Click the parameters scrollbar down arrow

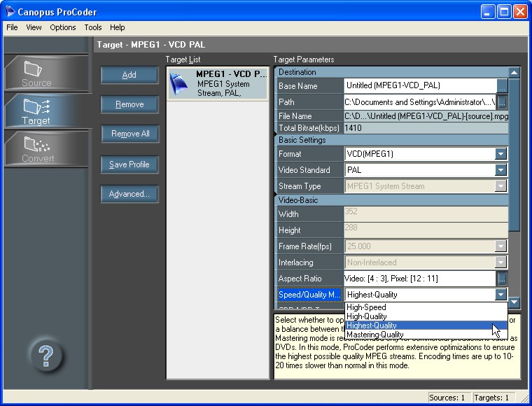pyautogui.click(x=514, y=302)
